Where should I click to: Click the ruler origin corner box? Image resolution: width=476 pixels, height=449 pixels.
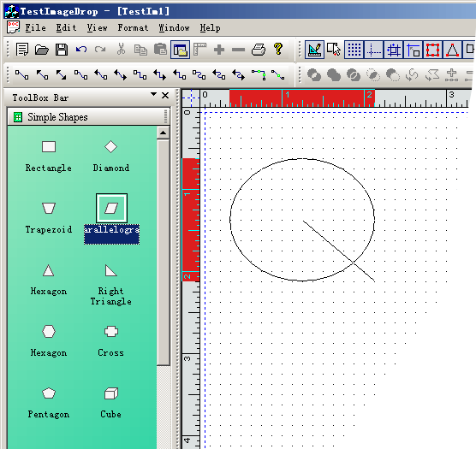[x=191, y=98]
